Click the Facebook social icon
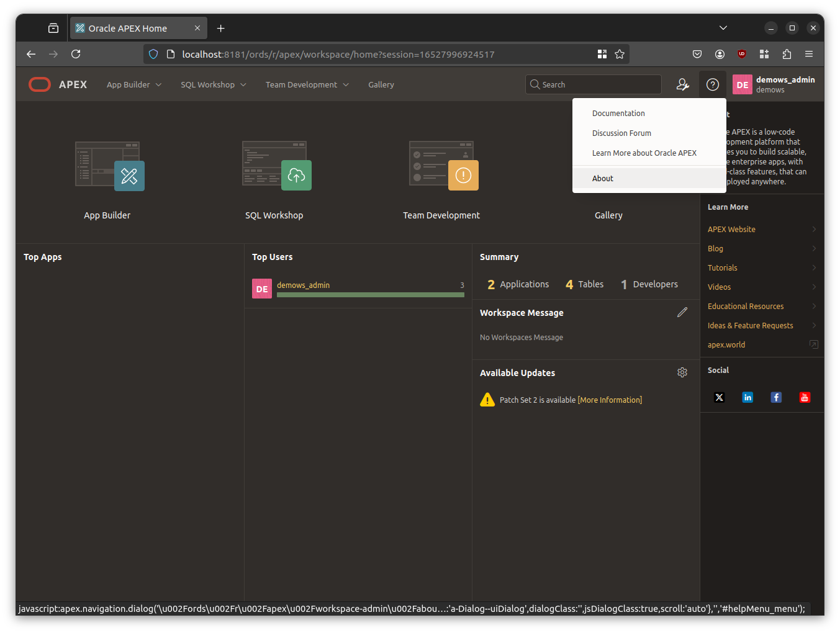840x633 pixels. pos(776,397)
